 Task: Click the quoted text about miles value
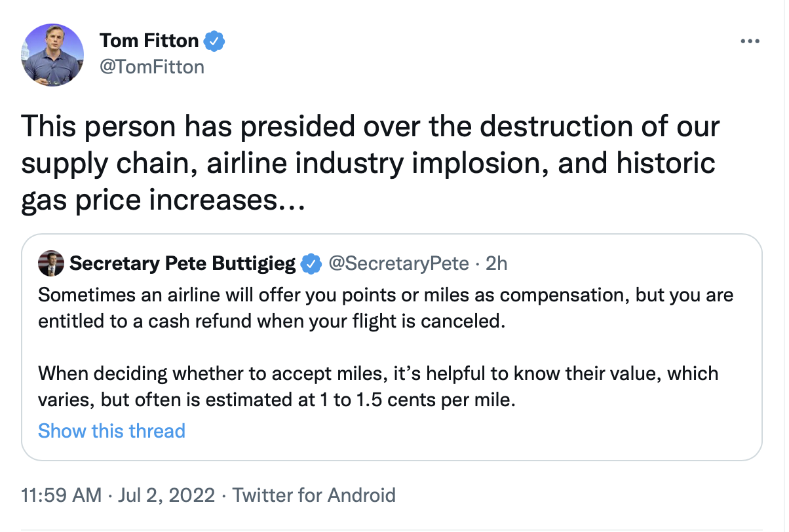378,386
